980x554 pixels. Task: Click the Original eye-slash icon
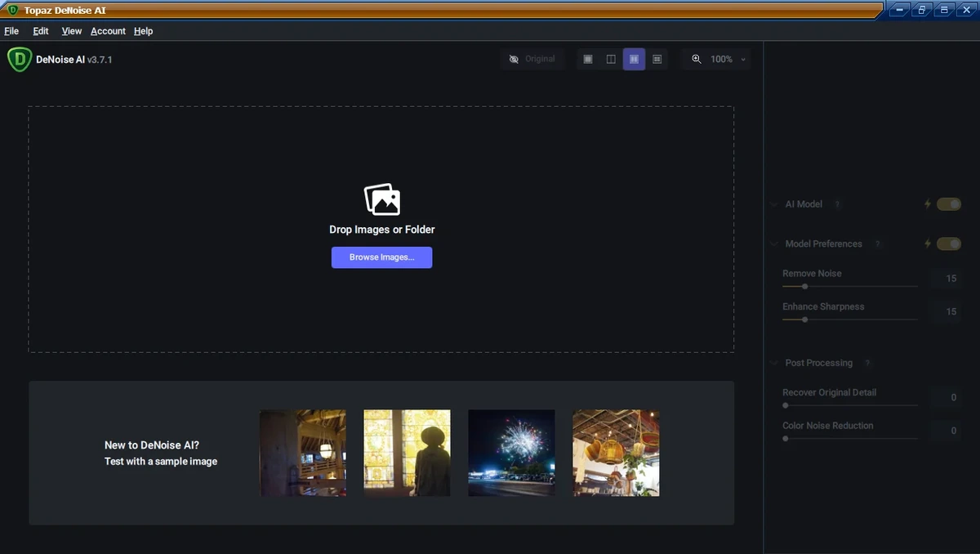[514, 60]
